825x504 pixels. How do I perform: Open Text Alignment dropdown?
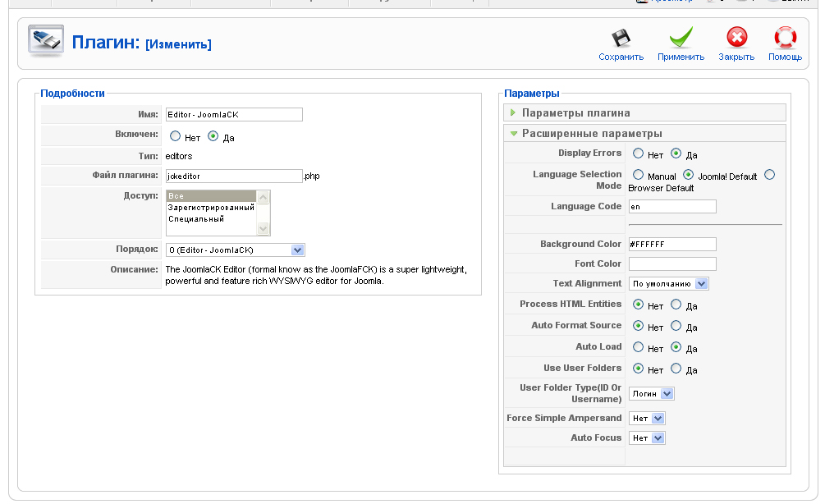point(669,283)
